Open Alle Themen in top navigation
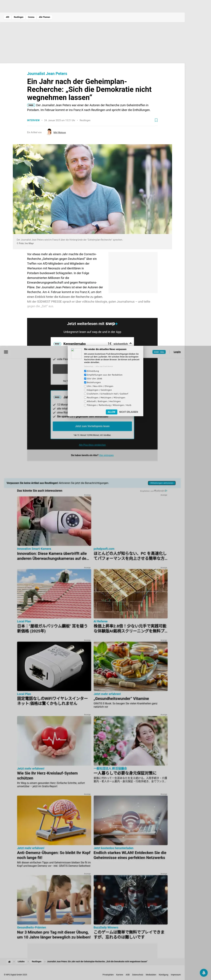The height and width of the screenshot is (980, 211). (x=44, y=17)
